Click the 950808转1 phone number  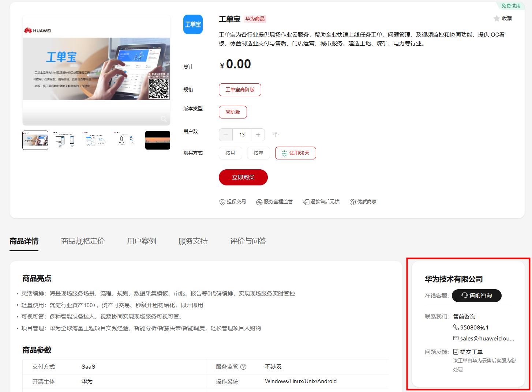[474, 327]
